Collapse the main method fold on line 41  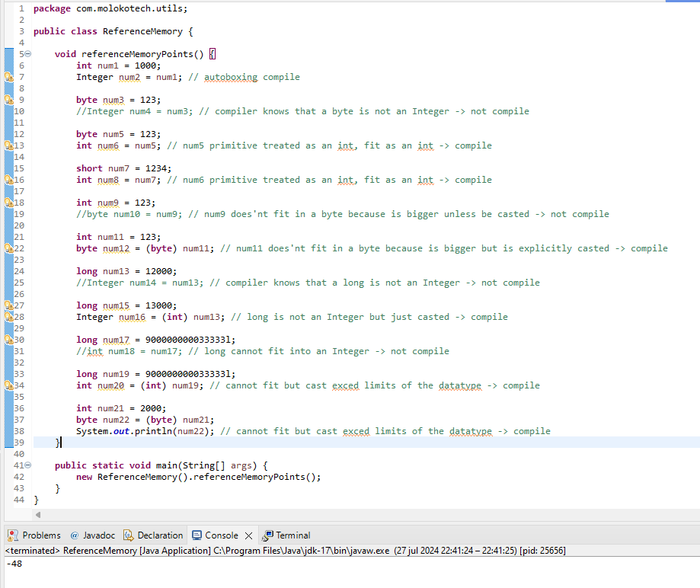click(28, 465)
